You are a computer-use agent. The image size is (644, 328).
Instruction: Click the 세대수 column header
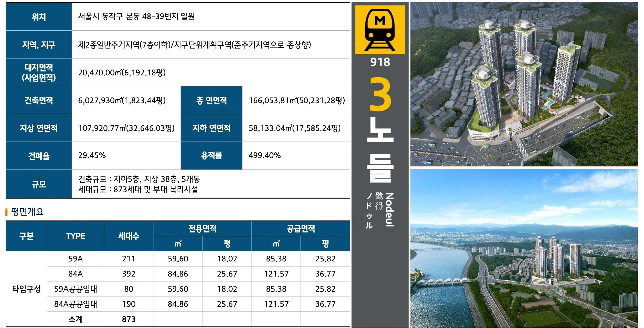coord(129,236)
